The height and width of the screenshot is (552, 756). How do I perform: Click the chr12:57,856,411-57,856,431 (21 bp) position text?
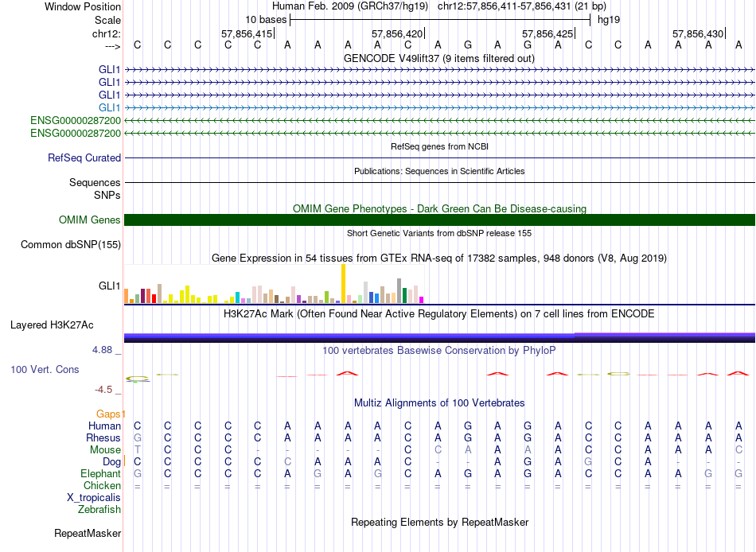(x=522, y=6)
